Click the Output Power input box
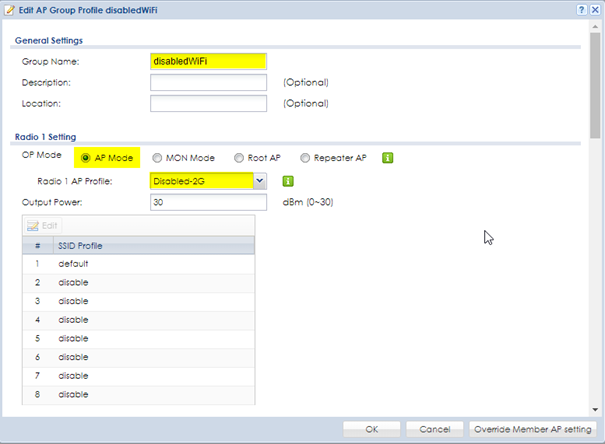The width and height of the screenshot is (605, 444). click(208, 202)
